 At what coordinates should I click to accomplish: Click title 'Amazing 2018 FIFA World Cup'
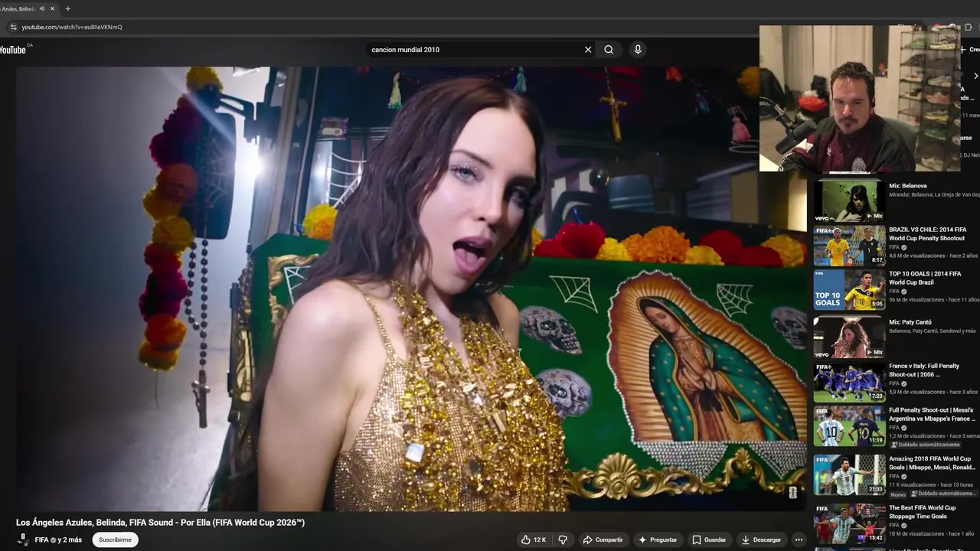coord(933,463)
